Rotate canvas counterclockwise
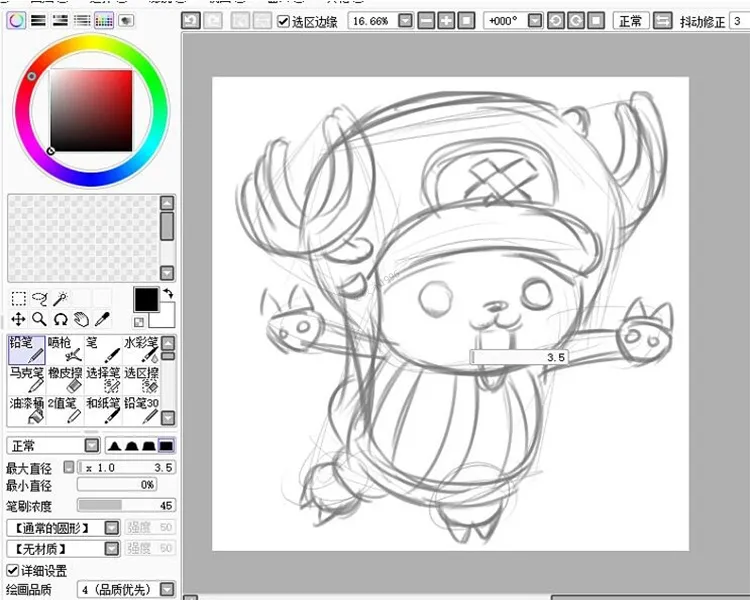The width and height of the screenshot is (750, 600). click(555, 21)
